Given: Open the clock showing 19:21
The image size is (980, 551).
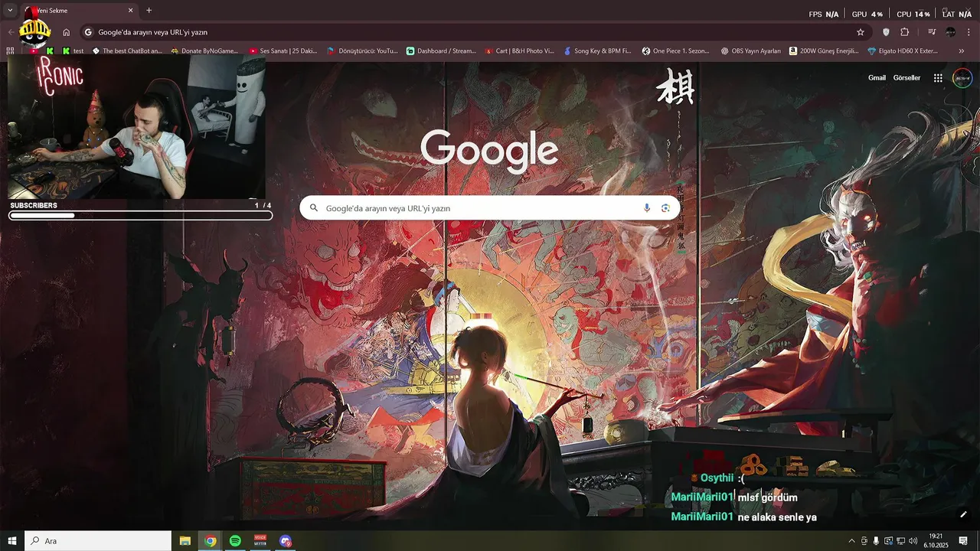Looking at the screenshot, I should (936, 541).
